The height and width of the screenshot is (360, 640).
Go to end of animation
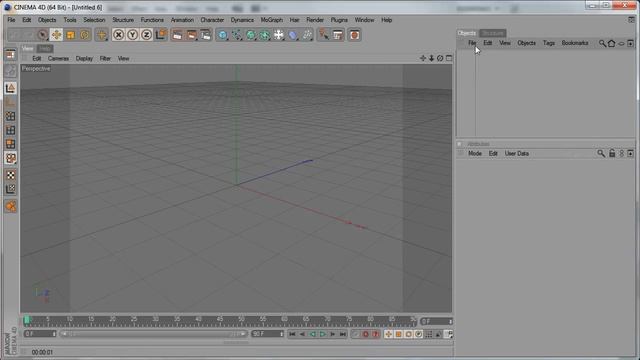[x=343, y=334]
